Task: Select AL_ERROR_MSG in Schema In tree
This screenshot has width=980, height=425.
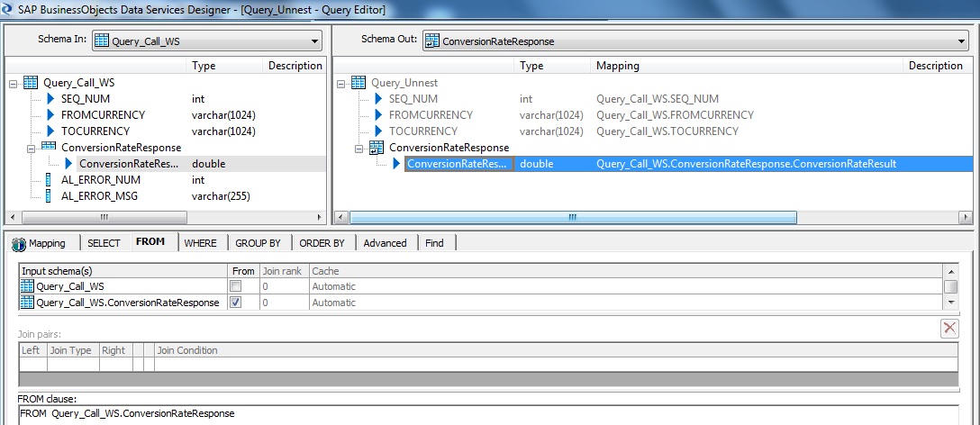Action: point(101,196)
